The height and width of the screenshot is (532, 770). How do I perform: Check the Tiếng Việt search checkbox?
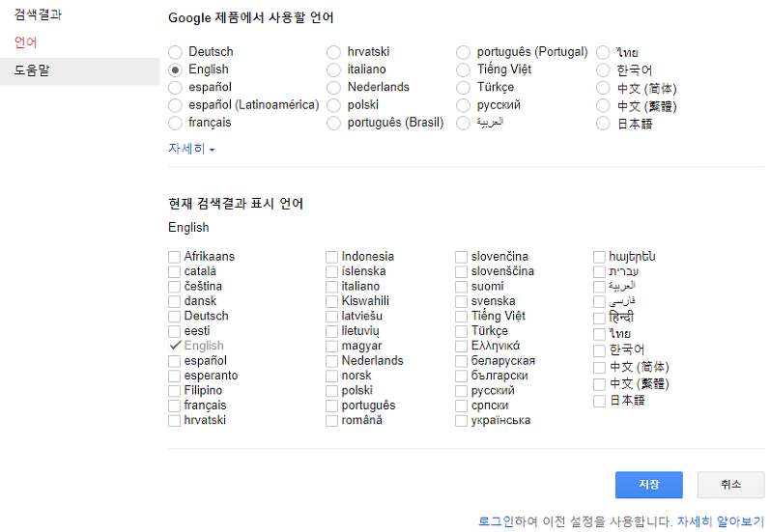click(x=461, y=316)
